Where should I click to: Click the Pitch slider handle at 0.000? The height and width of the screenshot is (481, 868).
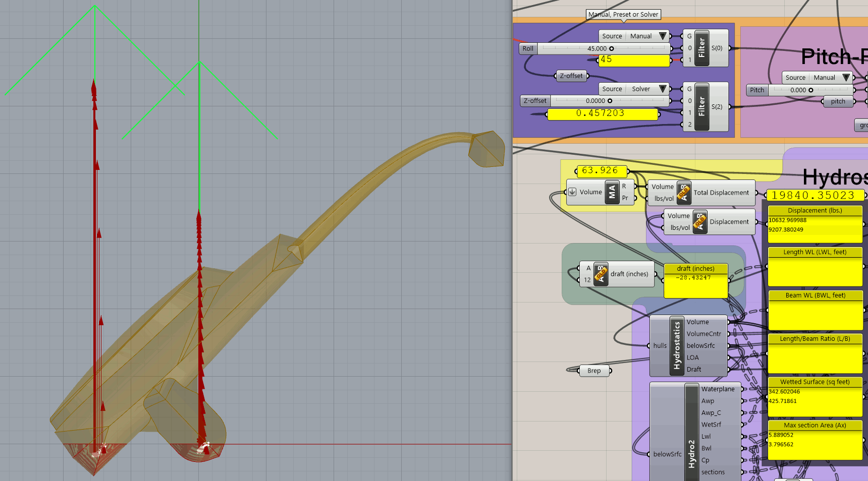(811, 90)
